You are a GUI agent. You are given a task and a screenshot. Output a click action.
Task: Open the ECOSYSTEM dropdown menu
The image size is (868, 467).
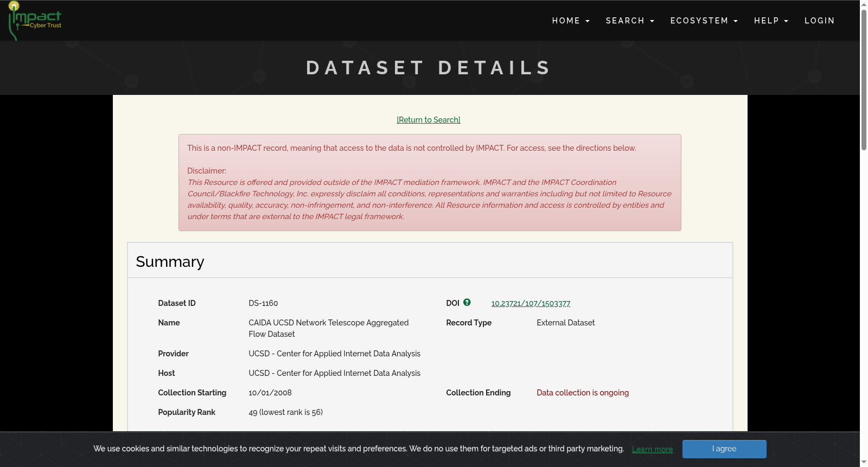tap(704, 21)
